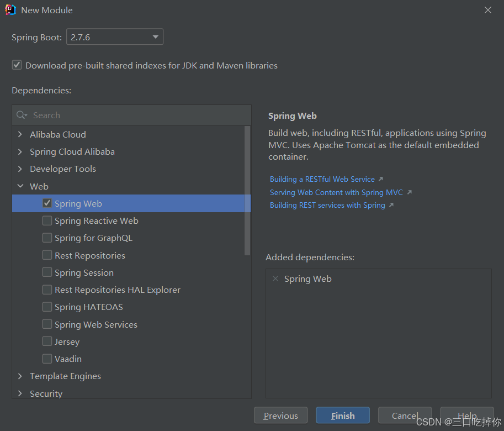Select the Spring for GraphQL label
The width and height of the screenshot is (504, 431).
93,238
